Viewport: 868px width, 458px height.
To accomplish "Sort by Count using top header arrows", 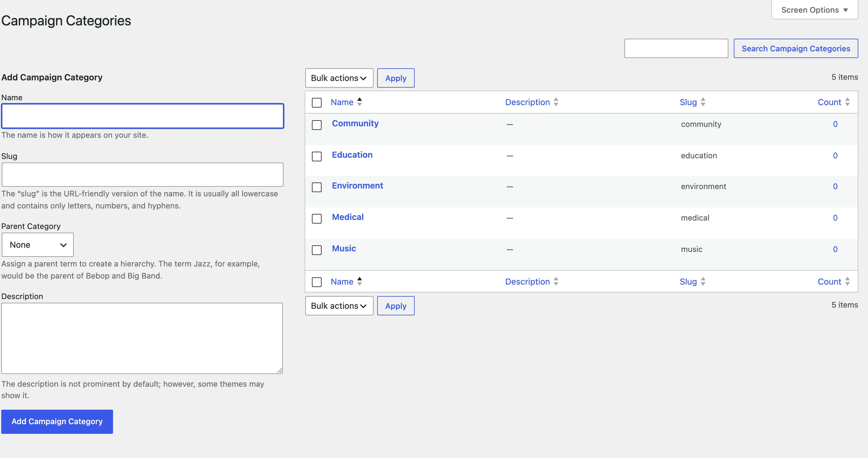I will click(847, 102).
